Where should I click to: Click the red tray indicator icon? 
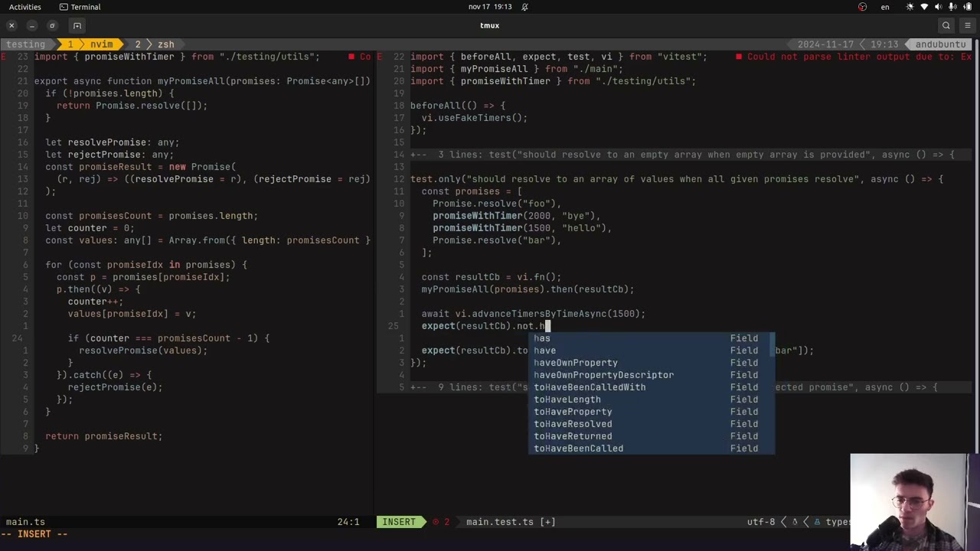863,7
